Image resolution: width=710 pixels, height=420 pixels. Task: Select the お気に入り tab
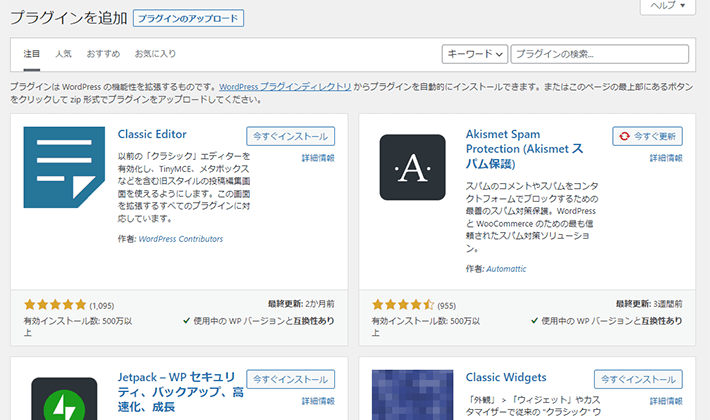[155, 54]
